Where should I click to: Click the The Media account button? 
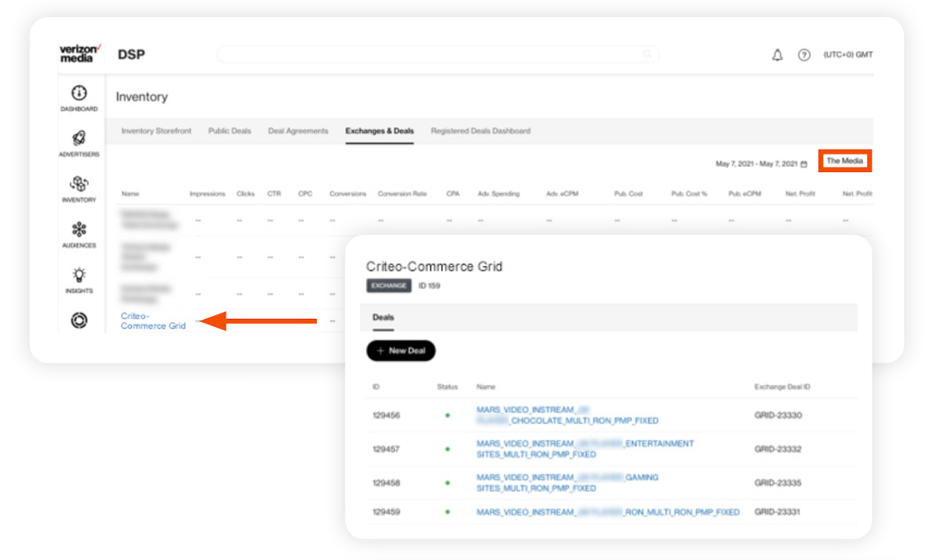point(845,161)
